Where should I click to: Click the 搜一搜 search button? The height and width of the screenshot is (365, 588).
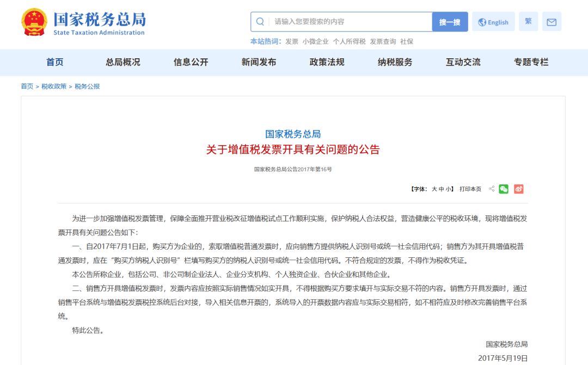[450, 21]
